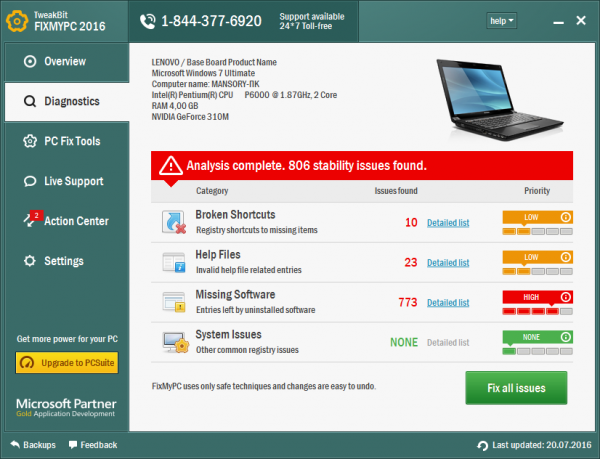Click the Last updated refresh icon
The width and height of the screenshot is (600, 459).
click(x=483, y=446)
